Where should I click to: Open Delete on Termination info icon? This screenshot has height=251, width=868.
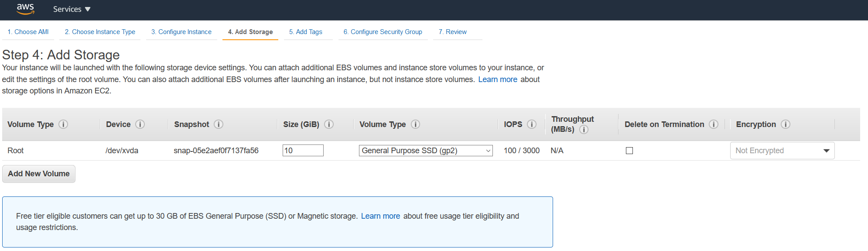[x=714, y=124]
